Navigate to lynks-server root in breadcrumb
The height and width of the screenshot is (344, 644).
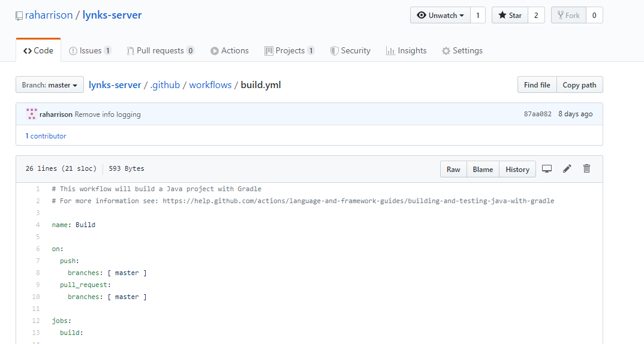tap(115, 85)
